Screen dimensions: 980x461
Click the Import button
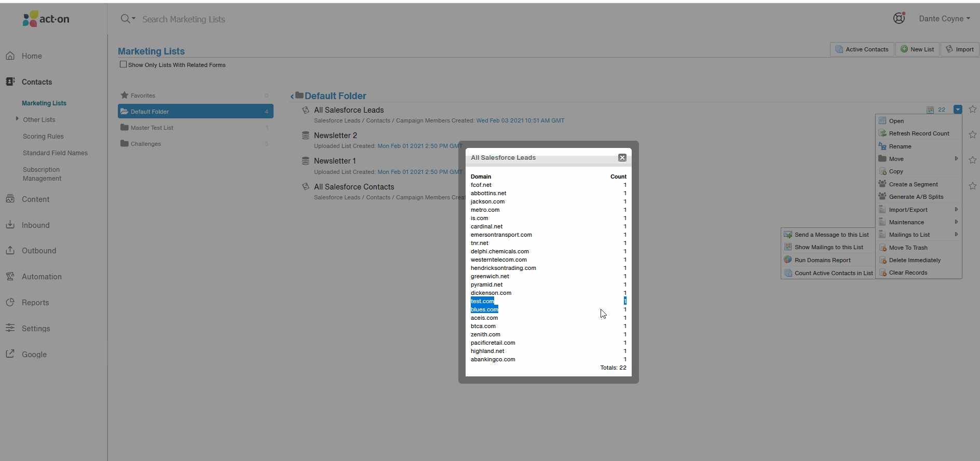[x=960, y=49]
